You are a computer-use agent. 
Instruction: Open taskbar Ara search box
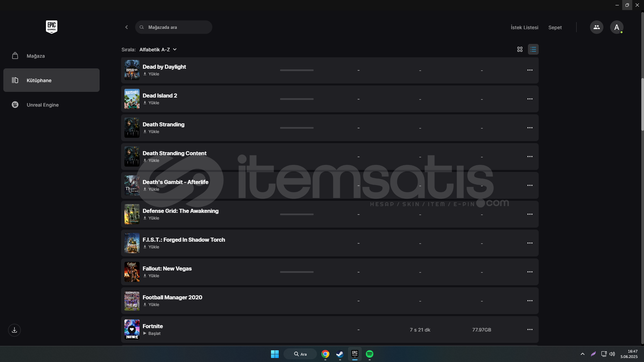(300, 354)
